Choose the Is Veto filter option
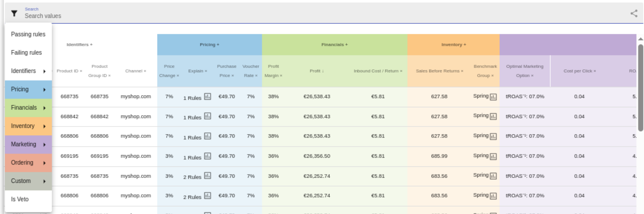 (28, 199)
